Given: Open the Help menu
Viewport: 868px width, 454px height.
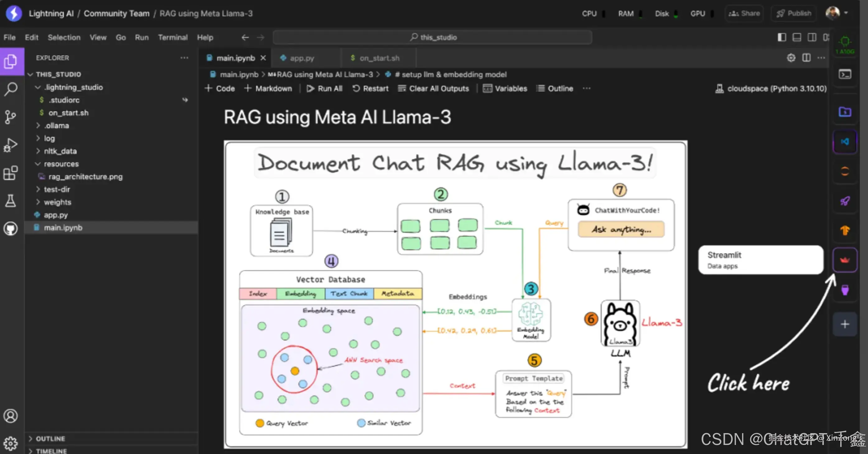Looking at the screenshot, I should coord(205,37).
